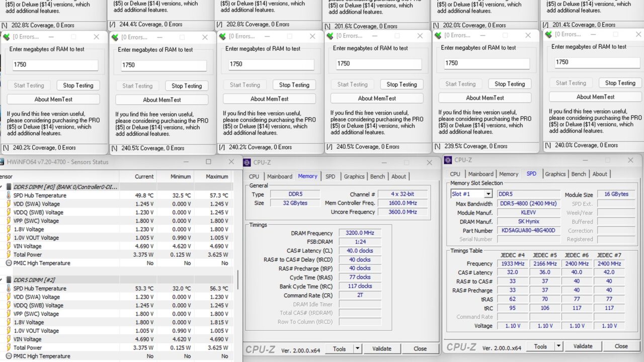The width and height of the screenshot is (644, 362).
Task: Open Graphics tab in CPU-Z SPD window
Action: 555,174
